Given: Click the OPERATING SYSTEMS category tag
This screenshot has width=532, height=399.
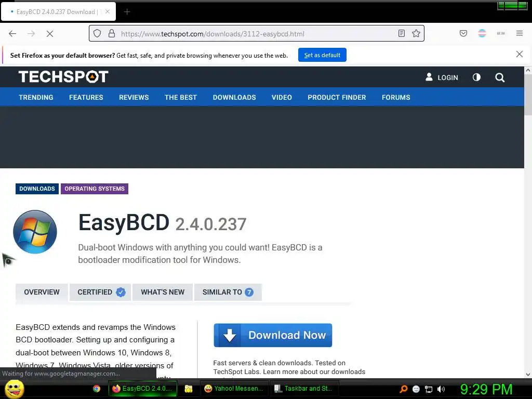Looking at the screenshot, I should click(95, 189).
